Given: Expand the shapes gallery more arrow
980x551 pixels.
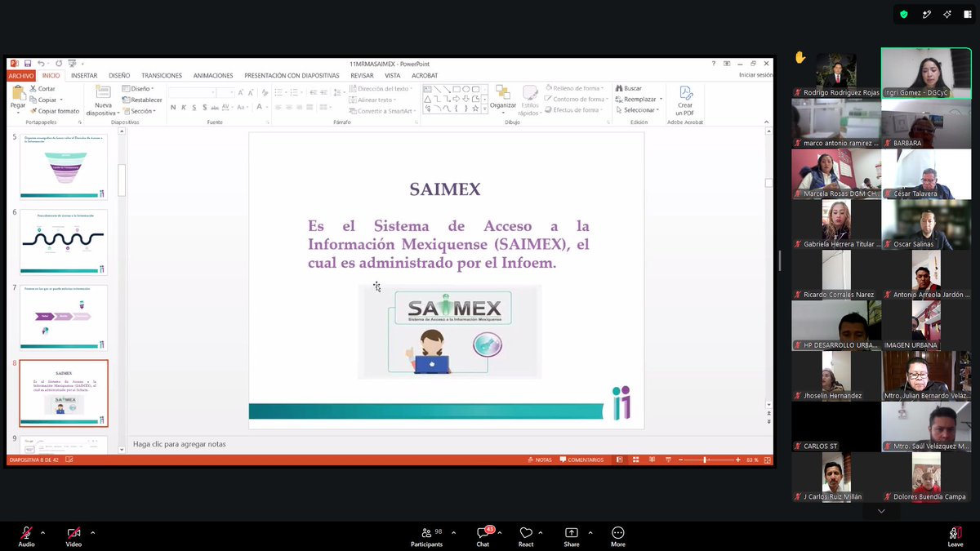Looking at the screenshot, I should click(x=484, y=108).
